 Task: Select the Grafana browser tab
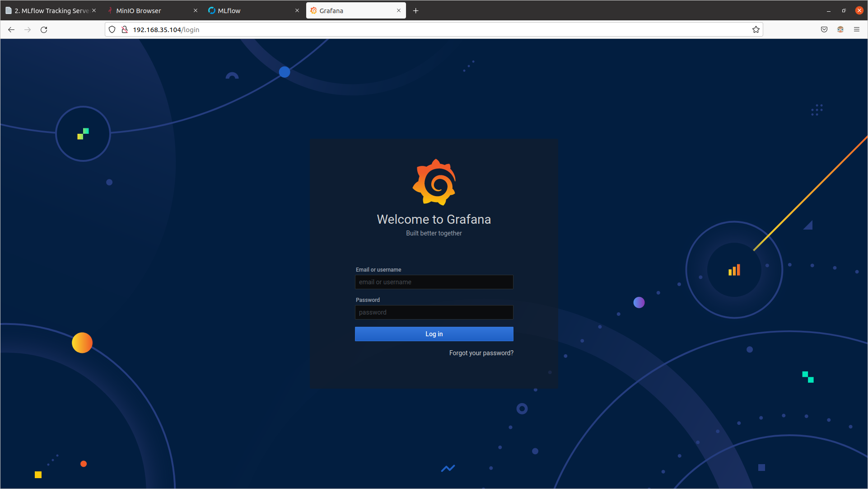click(355, 10)
